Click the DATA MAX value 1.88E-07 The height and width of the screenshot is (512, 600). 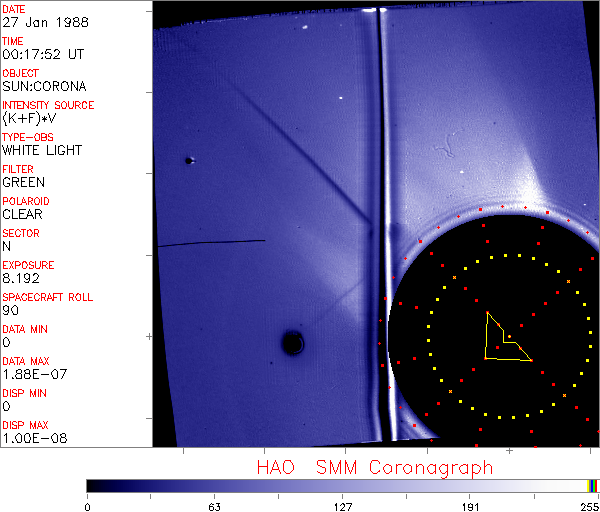tap(30, 374)
